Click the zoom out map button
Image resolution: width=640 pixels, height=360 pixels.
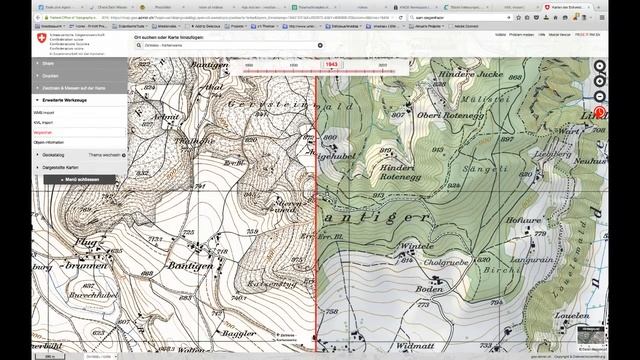pyautogui.click(x=599, y=96)
